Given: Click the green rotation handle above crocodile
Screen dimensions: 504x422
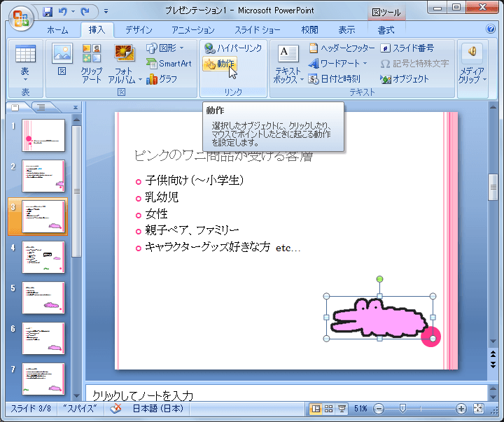Looking at the screenshot, I should point(379,279).
